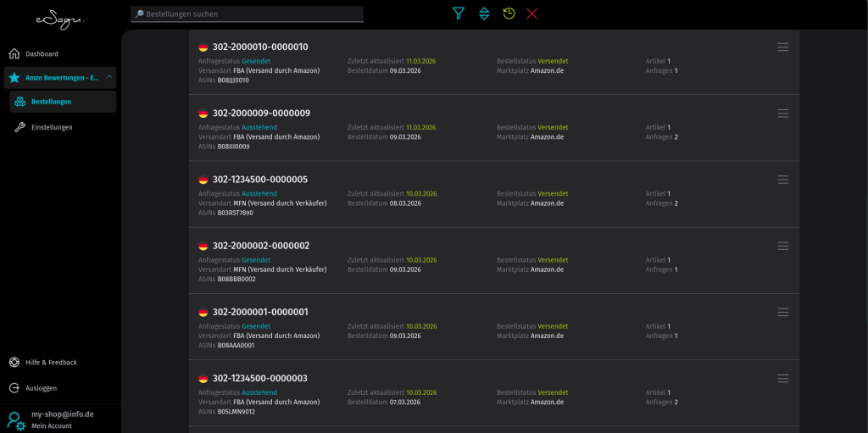The width and height of the screenshot is (868, 433).
Task: Collapse the Amzn Bewertungen sidebar section
Action: point(109,78)
